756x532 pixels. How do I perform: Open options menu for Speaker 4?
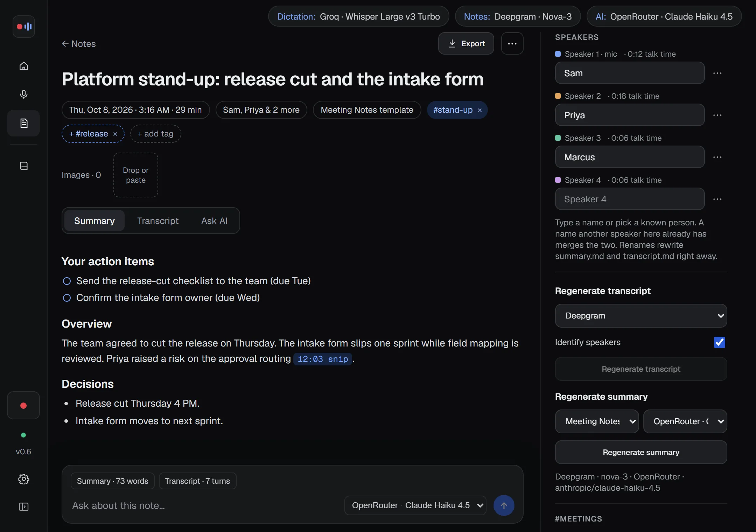(717, 199)
